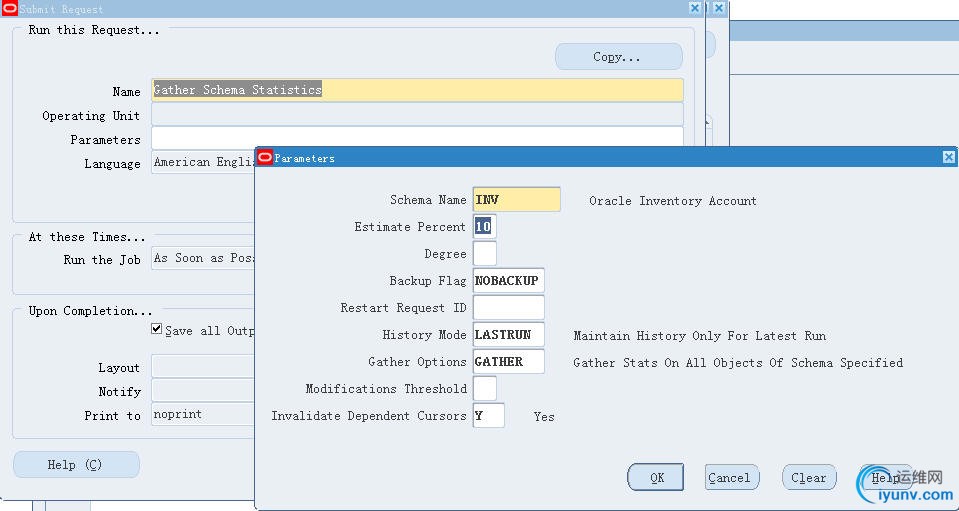The height and width of the screenshot is (511, 959).
Task: Click the Operating Unit field
Action: (x=417, y=114)
